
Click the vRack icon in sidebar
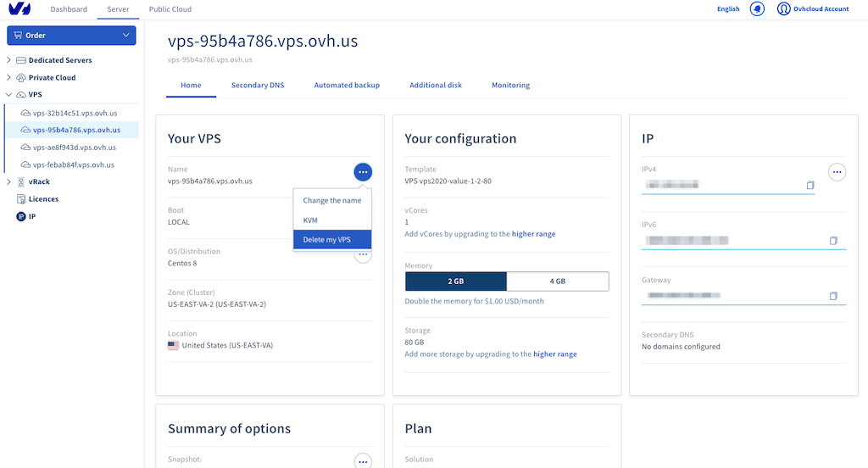pyautogui.click(x=21, y=181)
